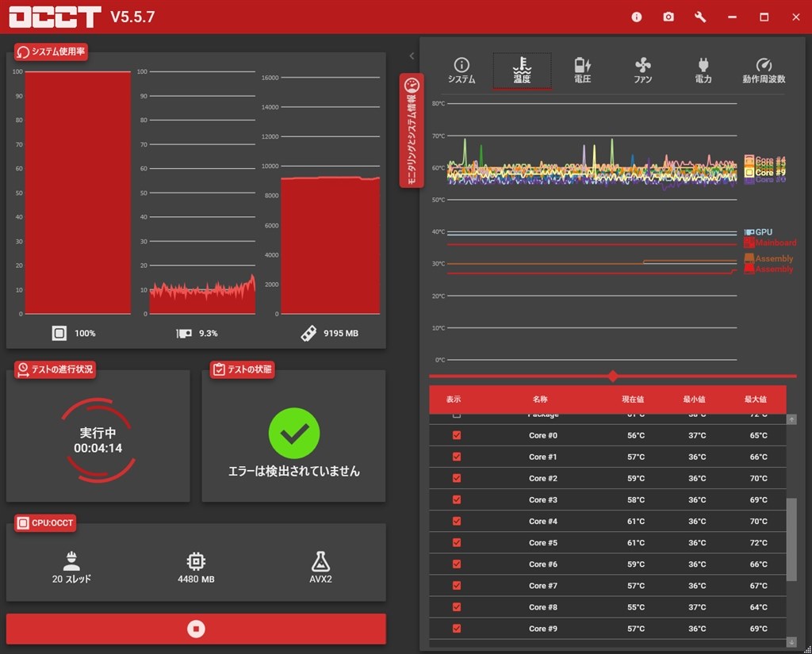Click the 最小値 column header
This screenshot has height=654, width=812.
(694, 400)
